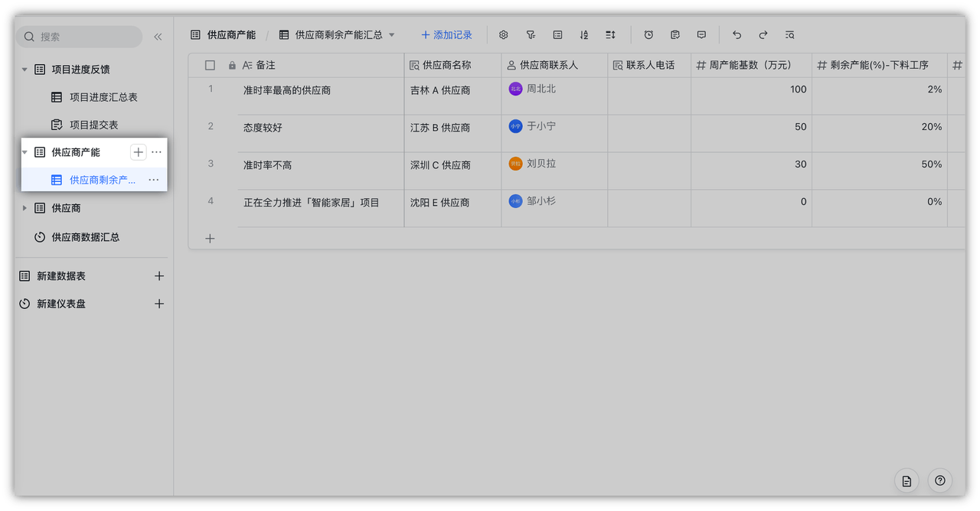Image resolution: width=980 pixels, height=511 pixels.
Task: Click the undo arrow icon
Action: (737, 35)
